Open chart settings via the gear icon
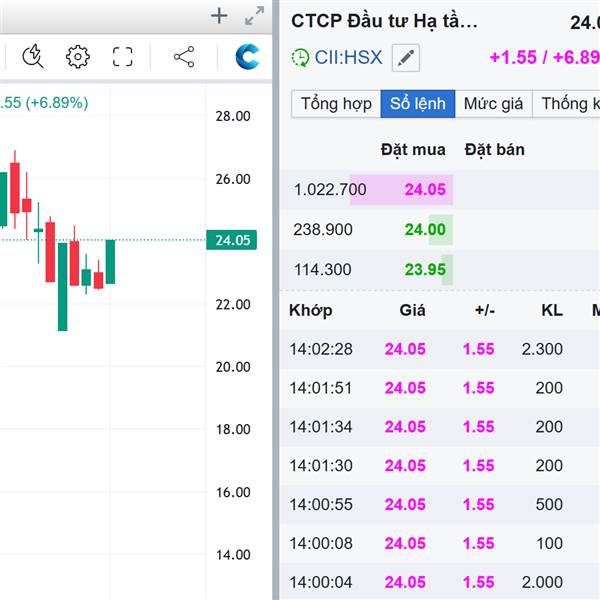This screenshot has width=600, height=600. pyautogui.click(x=78, y=57)
